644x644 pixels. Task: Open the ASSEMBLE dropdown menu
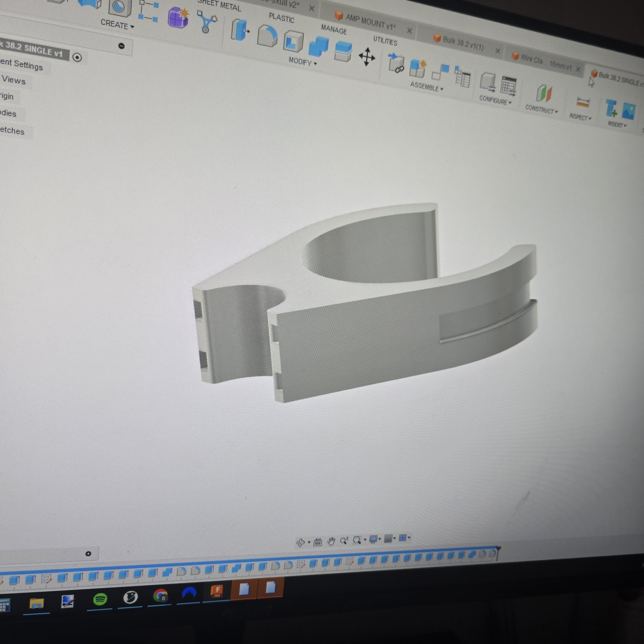point(426,86)
